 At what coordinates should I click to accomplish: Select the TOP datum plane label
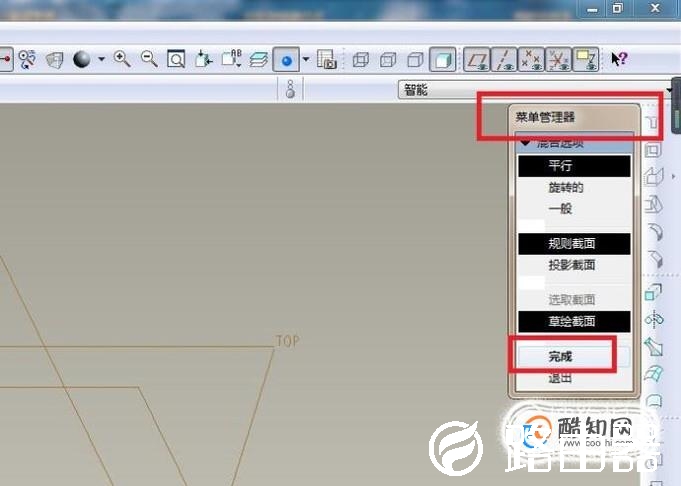288,341
